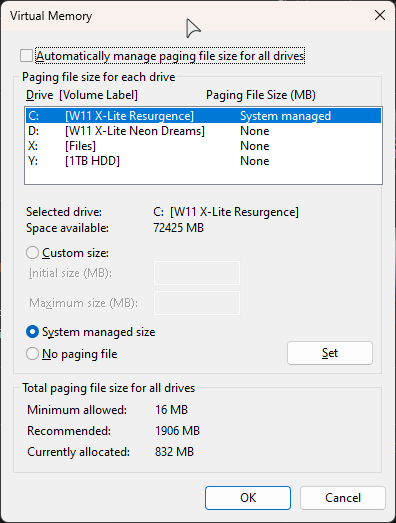396x523 pixels.
Task: Confirm with the OK button
Action: click(248, 498)
